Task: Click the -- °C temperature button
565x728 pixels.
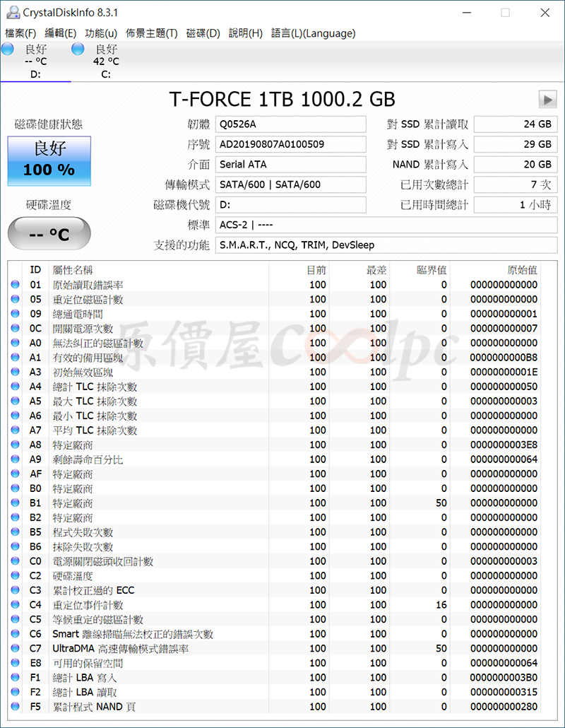Action: (x=49, y=233)
